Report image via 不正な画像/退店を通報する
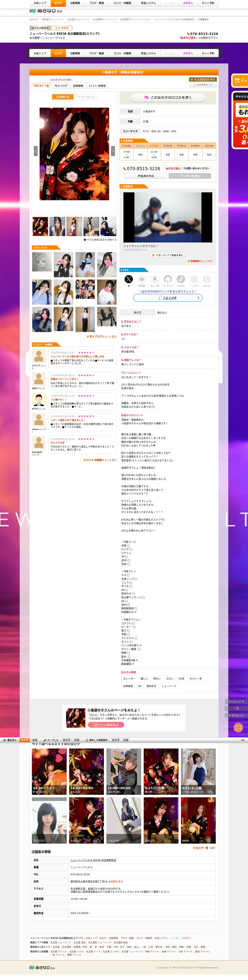Viewport: 248px width, 980px height. coord(100,240)
